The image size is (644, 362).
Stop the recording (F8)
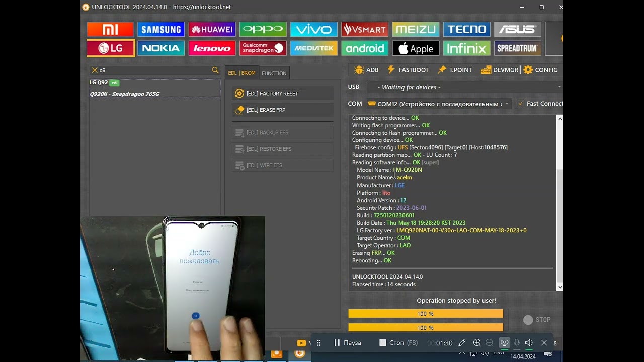(x=398, y=343)
